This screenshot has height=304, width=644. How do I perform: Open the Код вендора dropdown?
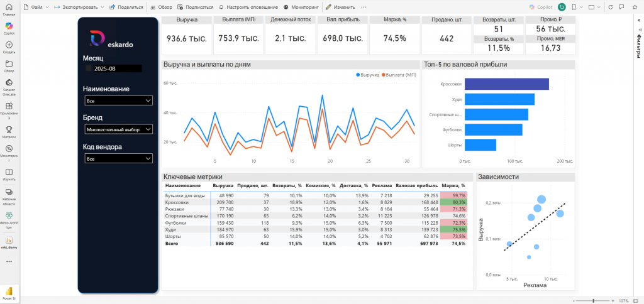pos(118,159)
